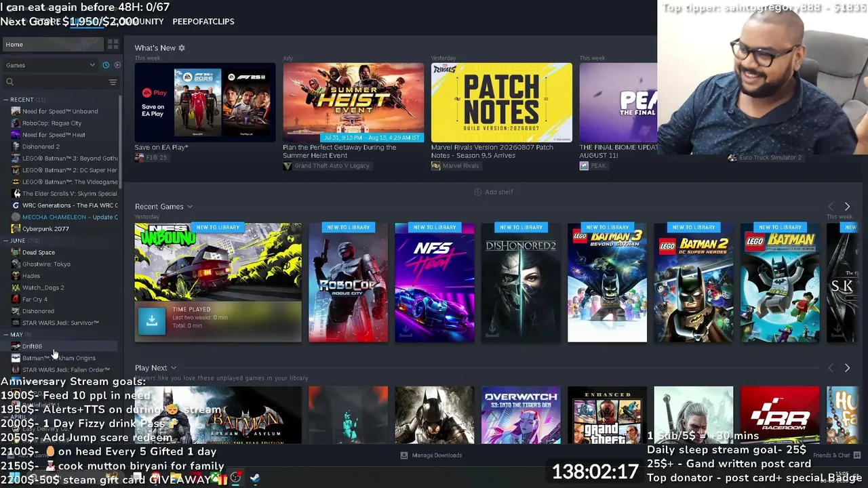868x488 pixels.
Task: Select the Home tab in library
Action: (53, 44)
